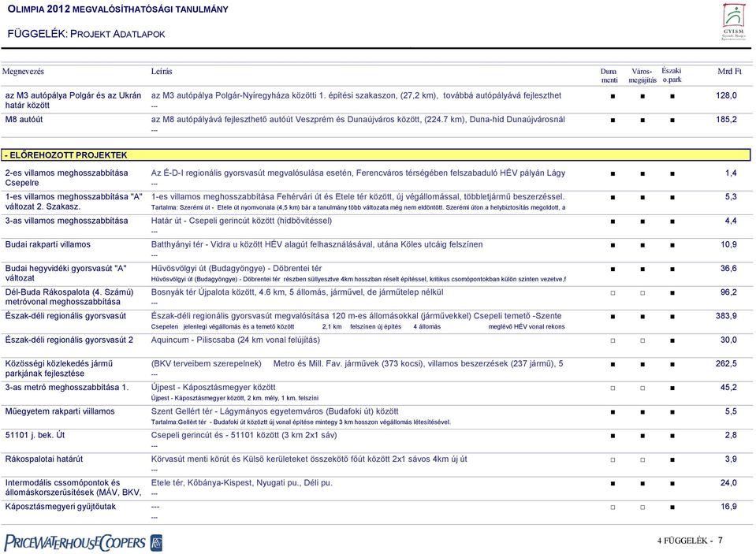
Task: Select description "Határ út - Csepeli gerincút között (hídbővítéssel)"
Action: point(241,221)
